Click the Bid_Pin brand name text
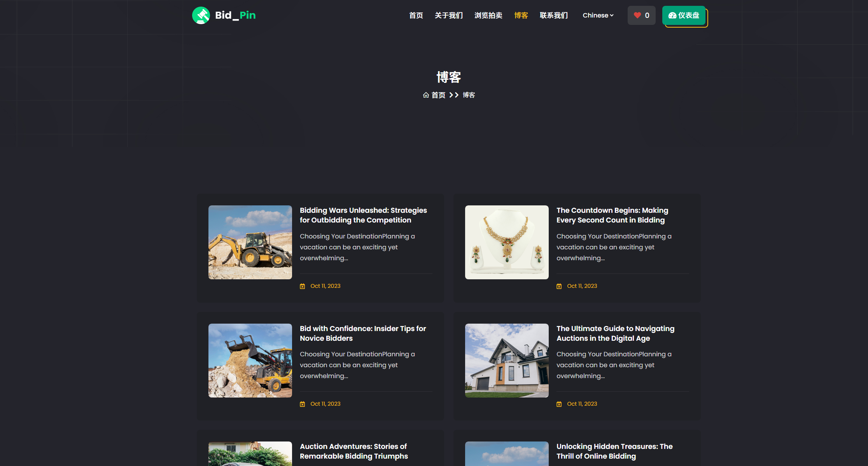 [x=235, y=15]
